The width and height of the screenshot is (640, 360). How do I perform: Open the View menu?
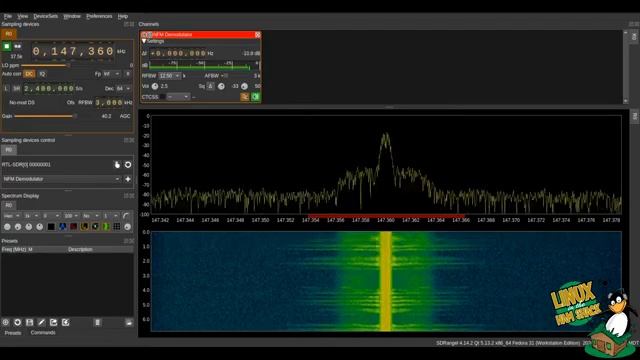pos(22,16)
